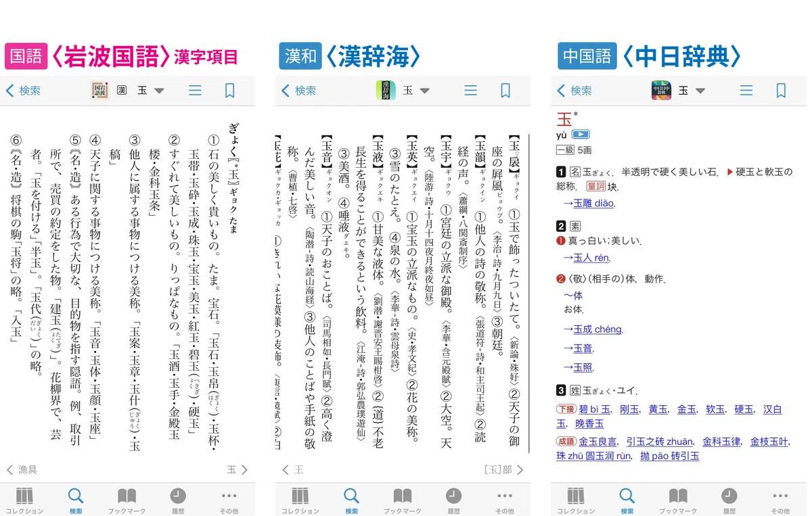Image resolution: width=812 pixels, height=516 pixels.
Task: Go to next entry [玉]部 in 漢辞海
Action: pos(504,469)
